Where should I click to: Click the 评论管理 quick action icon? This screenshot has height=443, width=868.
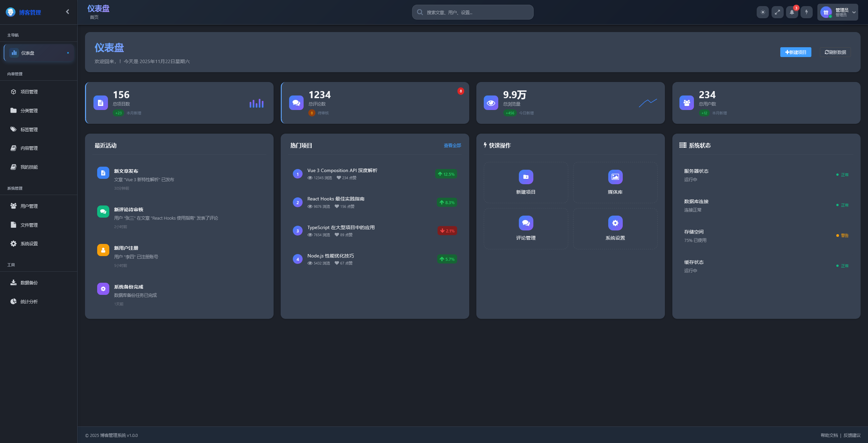526,223
